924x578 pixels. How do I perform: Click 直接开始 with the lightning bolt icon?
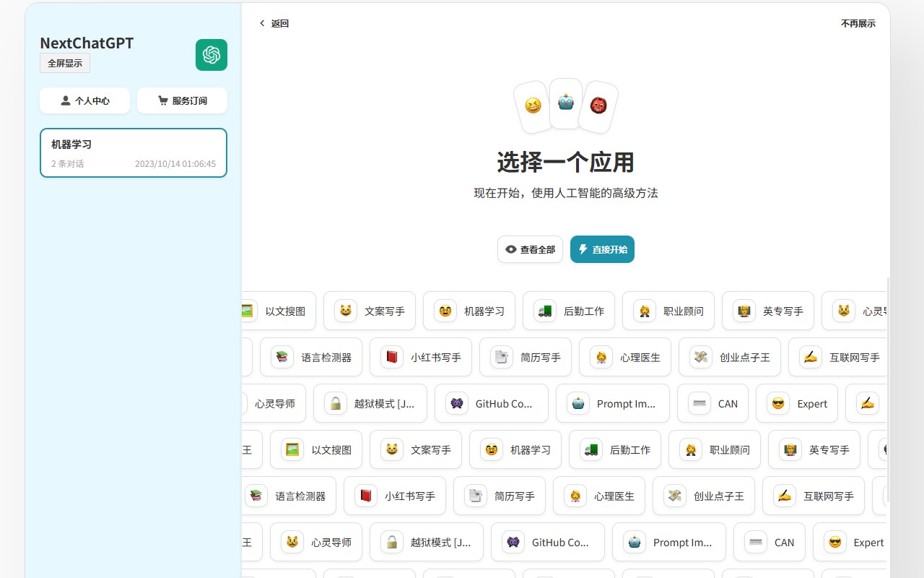point(602,249)
